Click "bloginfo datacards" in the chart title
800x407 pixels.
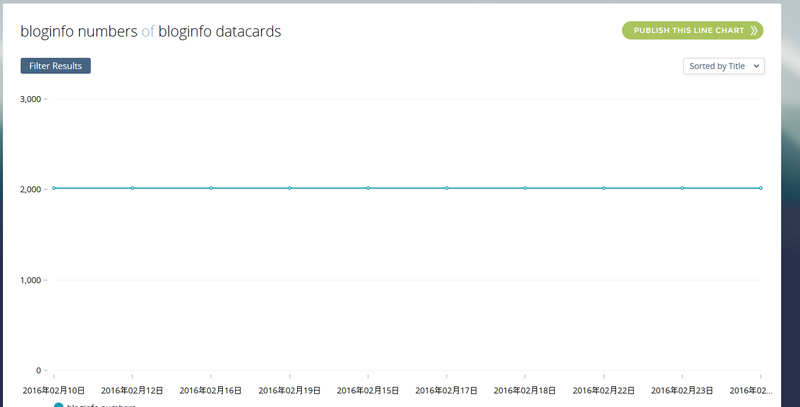219,31
